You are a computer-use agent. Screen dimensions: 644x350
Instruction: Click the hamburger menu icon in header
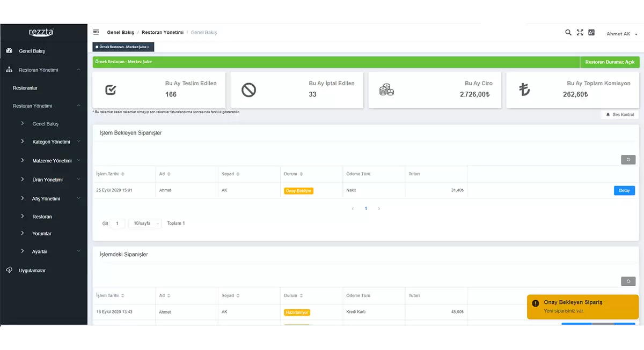tap(96, 33)
